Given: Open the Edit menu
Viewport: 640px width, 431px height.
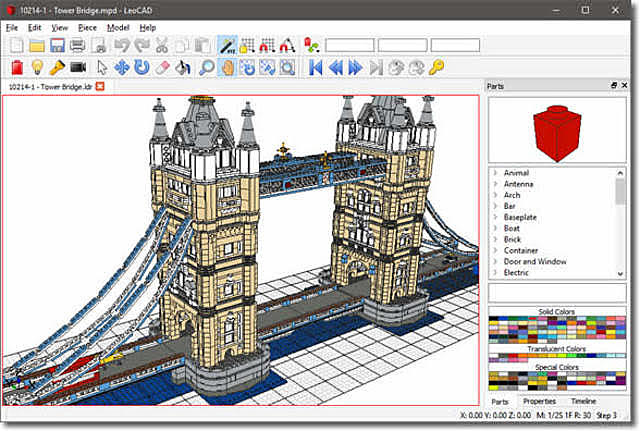Looking at the screenshot, I should tap(35, 28).
